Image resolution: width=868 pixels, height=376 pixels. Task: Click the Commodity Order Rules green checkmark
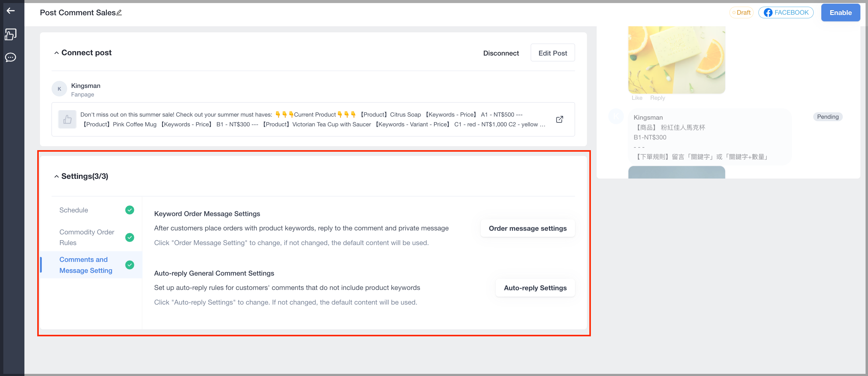tap(130, 237)
